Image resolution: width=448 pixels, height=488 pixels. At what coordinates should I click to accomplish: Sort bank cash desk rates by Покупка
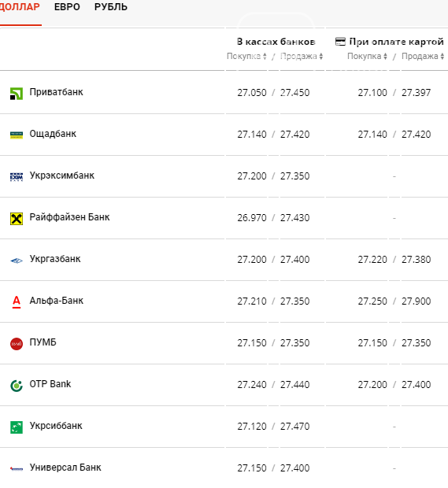[246, 57]
